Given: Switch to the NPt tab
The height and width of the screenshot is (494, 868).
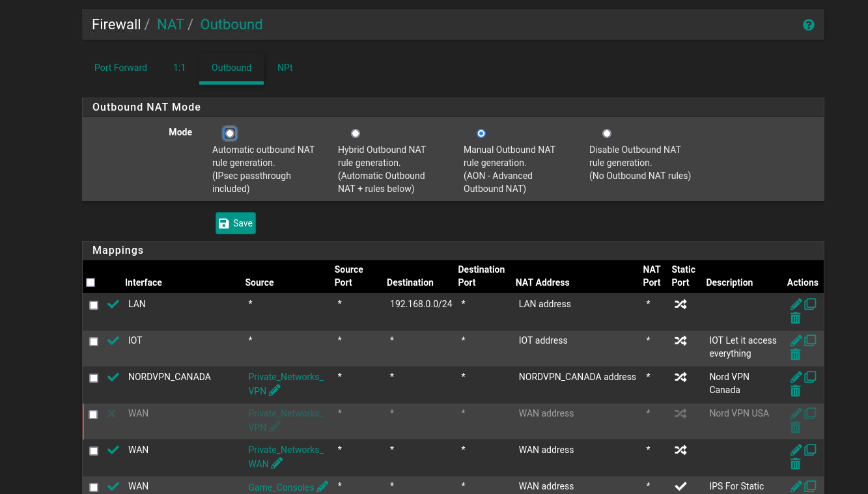Looking at the screenshot, I should (x=285, y=68).
